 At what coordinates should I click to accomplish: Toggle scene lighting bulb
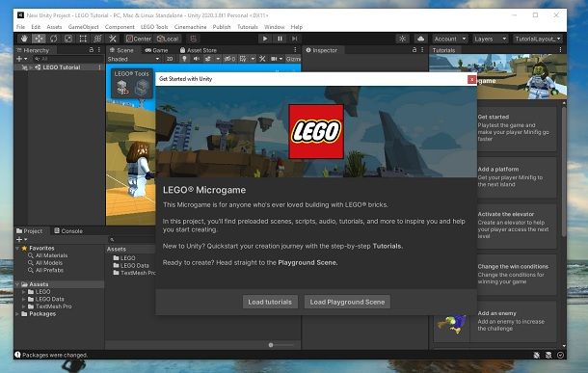tap(184, 59)
